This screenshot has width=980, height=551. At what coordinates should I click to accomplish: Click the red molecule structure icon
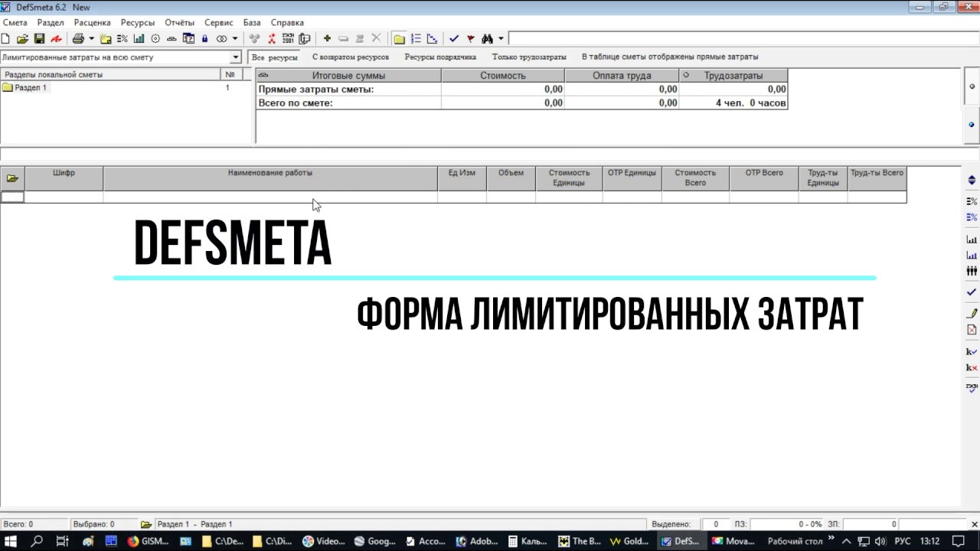(x=272, y=38)
